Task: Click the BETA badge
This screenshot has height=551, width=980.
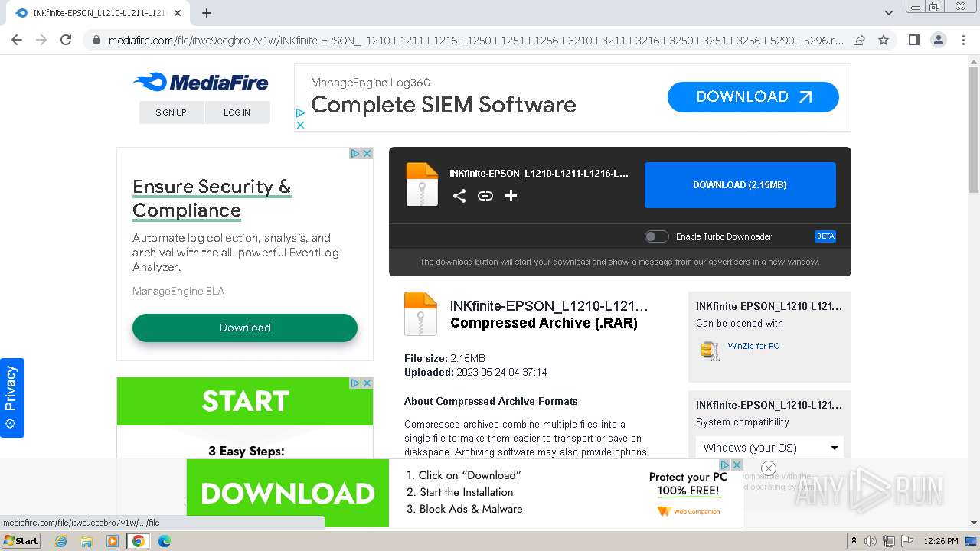Action: pyautogui.click(x=825, y=236)
